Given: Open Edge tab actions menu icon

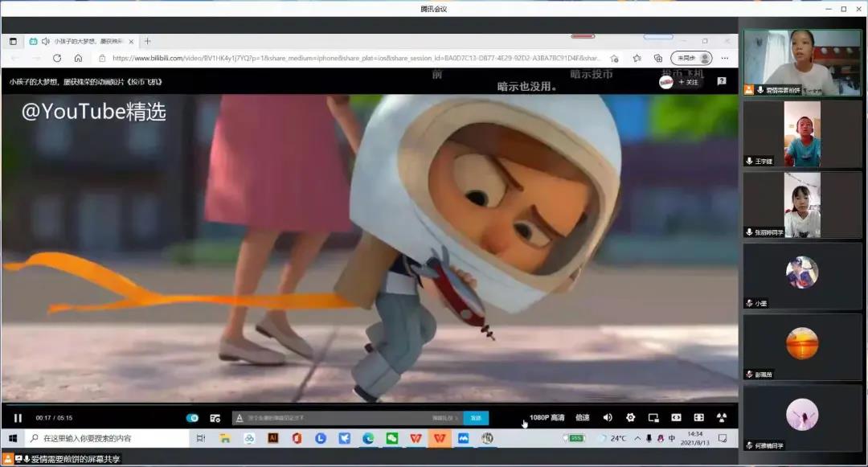Looking at the screenshot, I should 14,42.
